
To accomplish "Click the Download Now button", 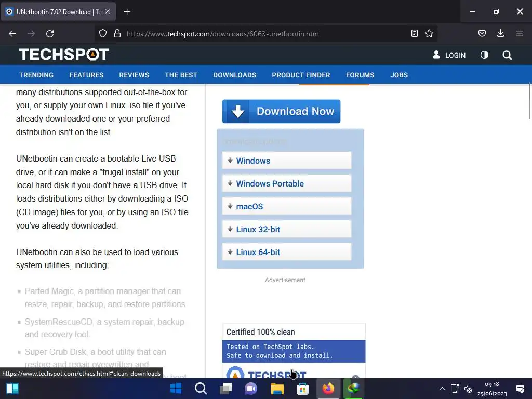I will [281, 111].
